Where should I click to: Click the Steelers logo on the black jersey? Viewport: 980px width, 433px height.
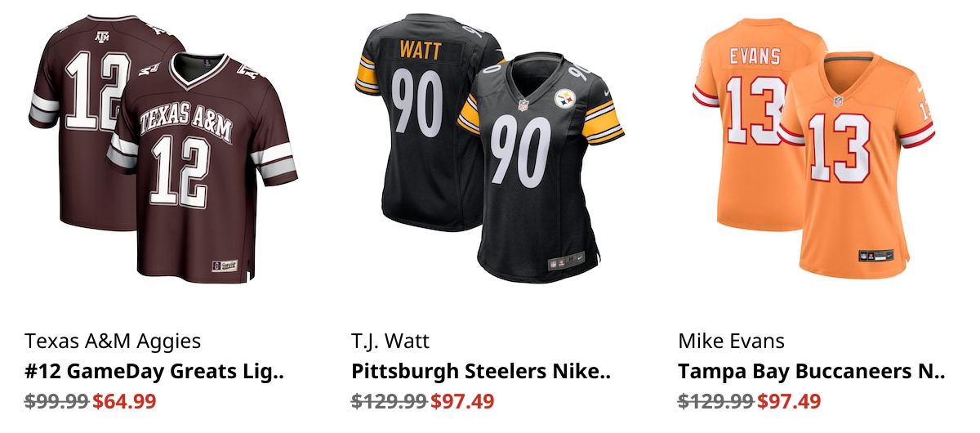pyautogui.click(x=567, y=100)
